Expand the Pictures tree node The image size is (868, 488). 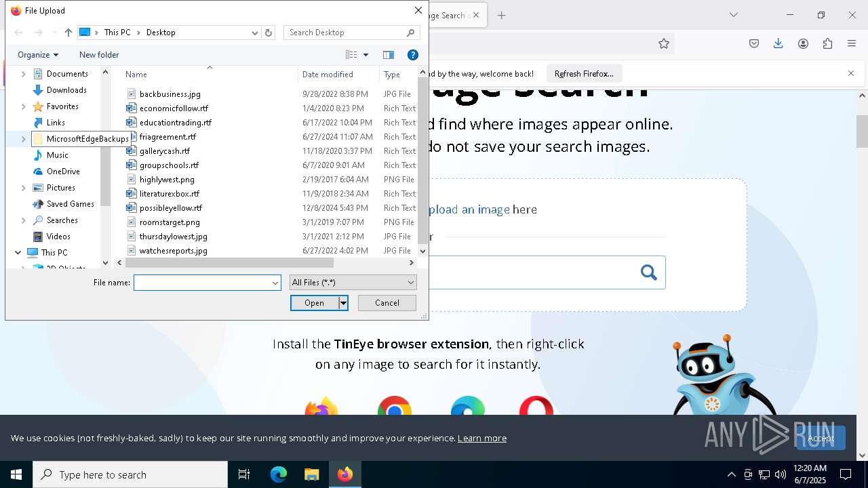pyautogui.click(x=24, y=188)
